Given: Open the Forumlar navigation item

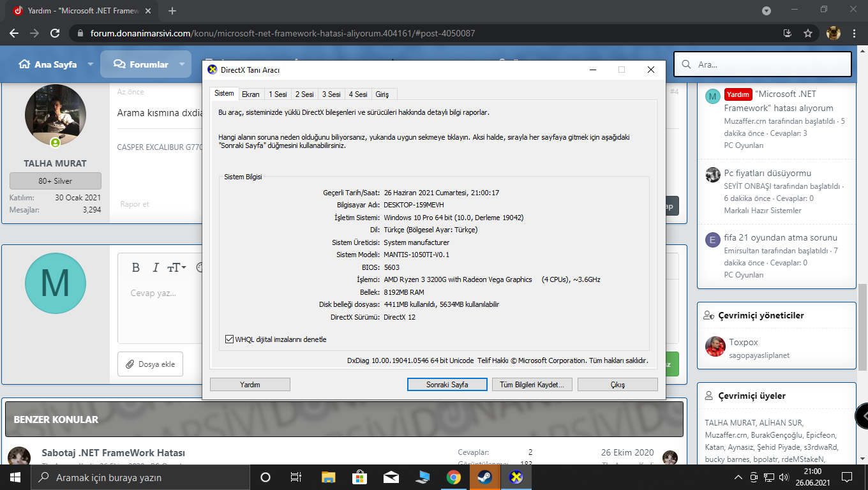Looking at the screenshot, I should point(140,64).
